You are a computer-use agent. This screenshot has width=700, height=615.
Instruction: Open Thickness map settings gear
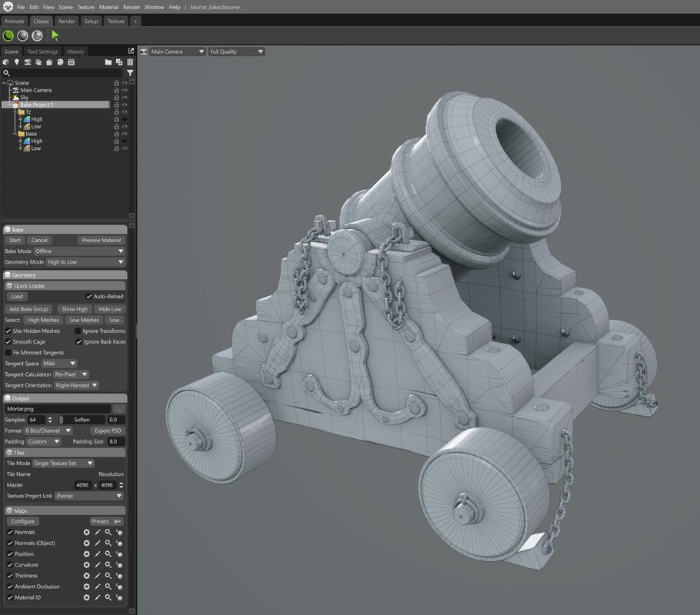(87, 576)
